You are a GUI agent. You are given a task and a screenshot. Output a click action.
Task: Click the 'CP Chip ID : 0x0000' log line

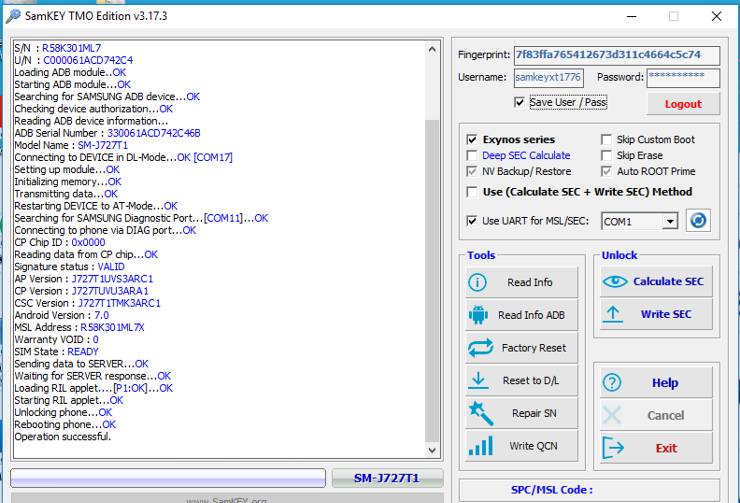[59, 242]
